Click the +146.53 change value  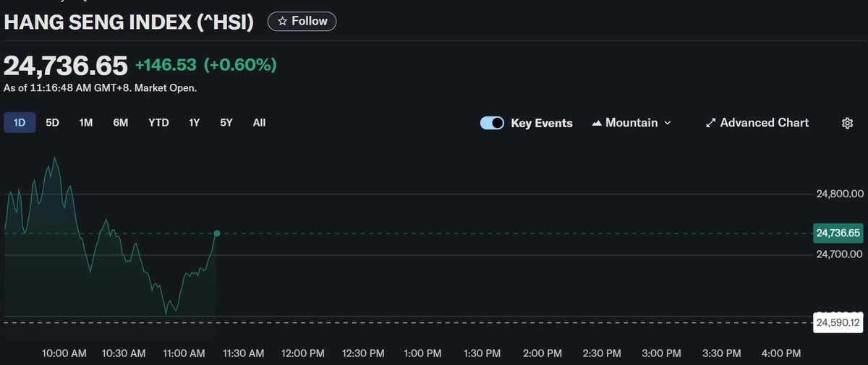166,65
